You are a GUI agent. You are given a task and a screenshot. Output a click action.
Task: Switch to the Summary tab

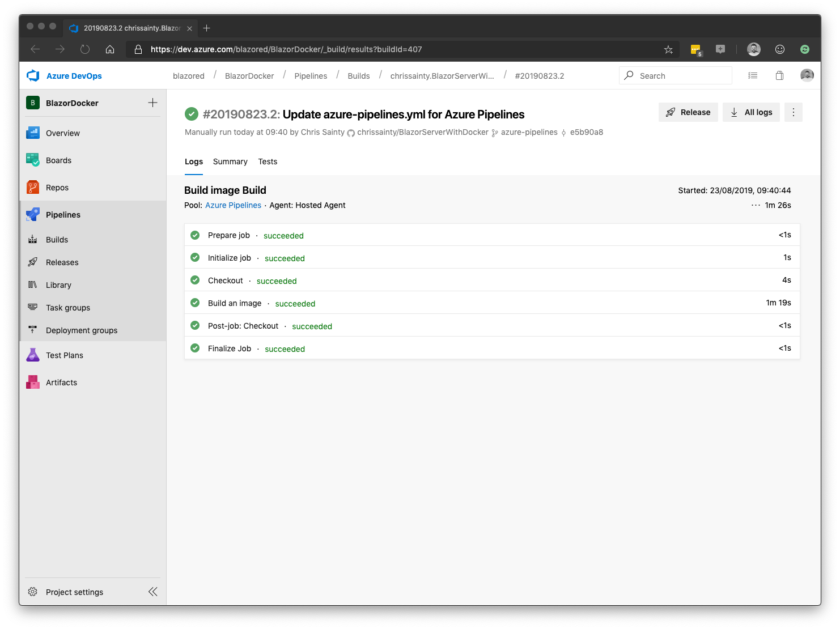230,161
